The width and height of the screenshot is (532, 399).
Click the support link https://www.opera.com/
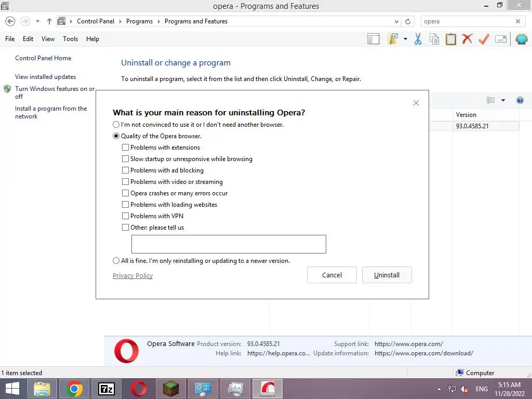pyautogui.click(x=408, y=344)
